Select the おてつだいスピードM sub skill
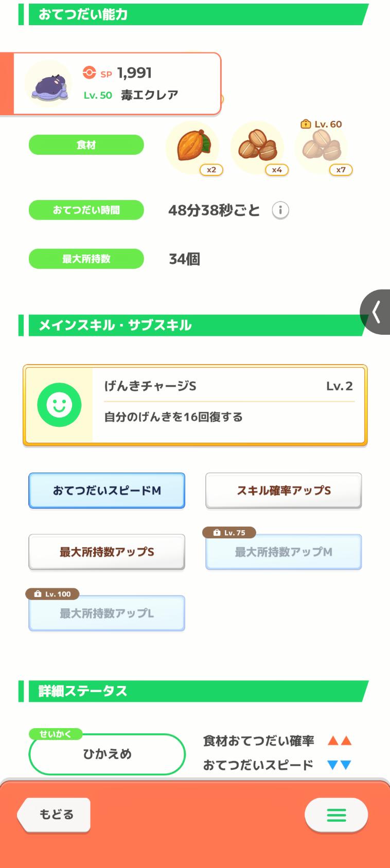The height and width of the screenshot is (868, 390). click(x=107, y=491)
